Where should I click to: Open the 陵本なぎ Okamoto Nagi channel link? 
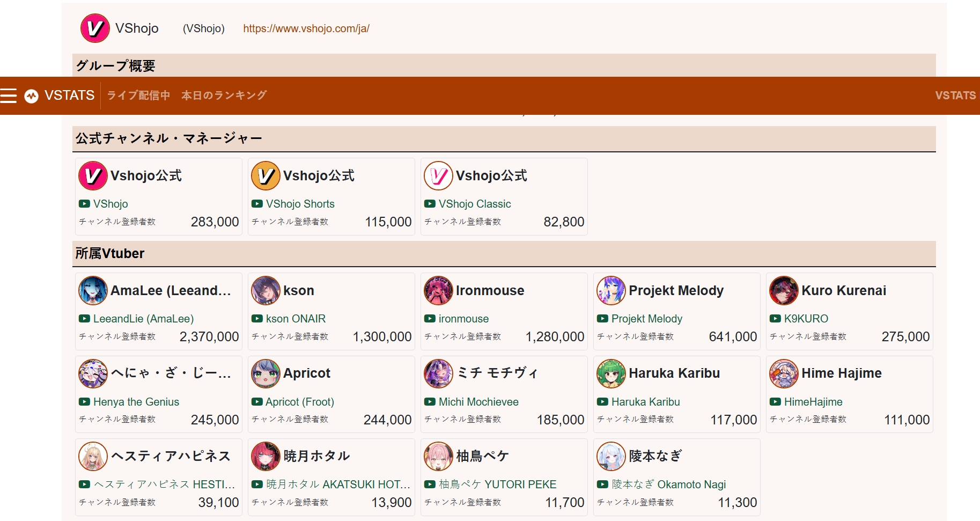point(669,485)
